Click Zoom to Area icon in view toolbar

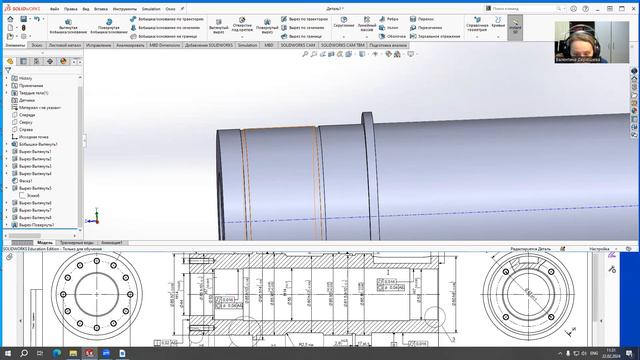[x=313, y=54]
